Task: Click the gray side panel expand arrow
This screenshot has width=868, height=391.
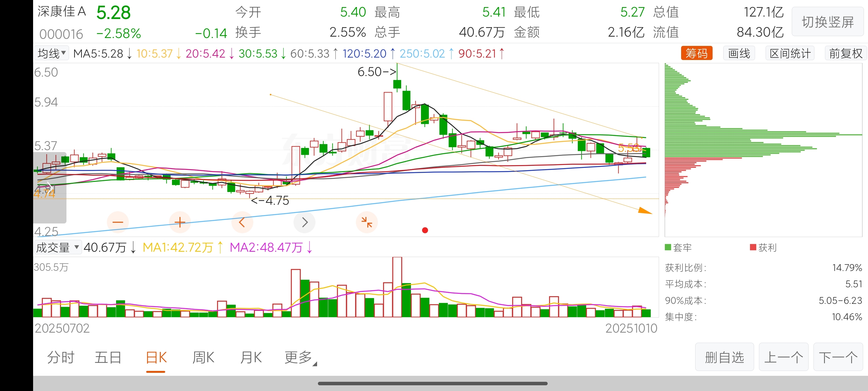Action: (49, 187)
